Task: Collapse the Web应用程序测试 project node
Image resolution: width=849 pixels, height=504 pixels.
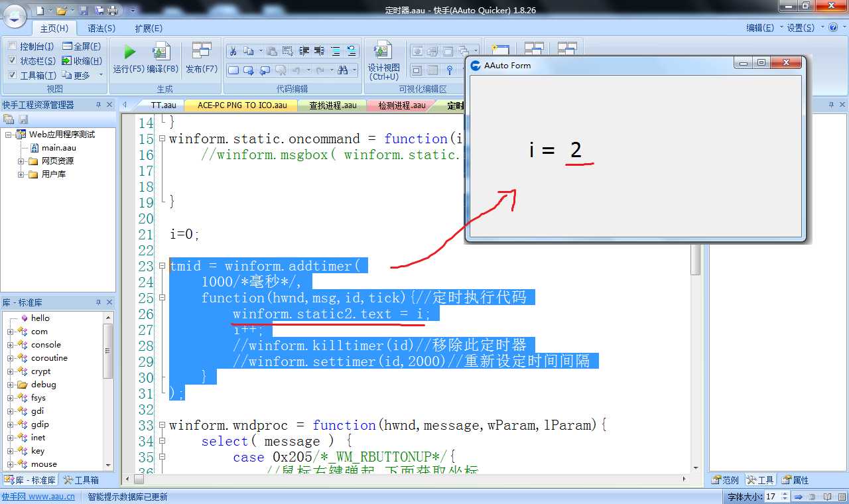Action: [9, 135]
